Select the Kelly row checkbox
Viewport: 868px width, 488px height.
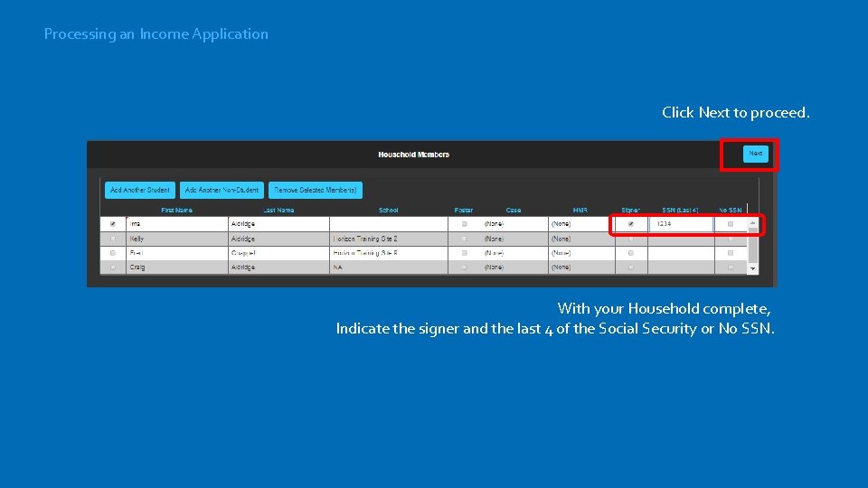113,239
